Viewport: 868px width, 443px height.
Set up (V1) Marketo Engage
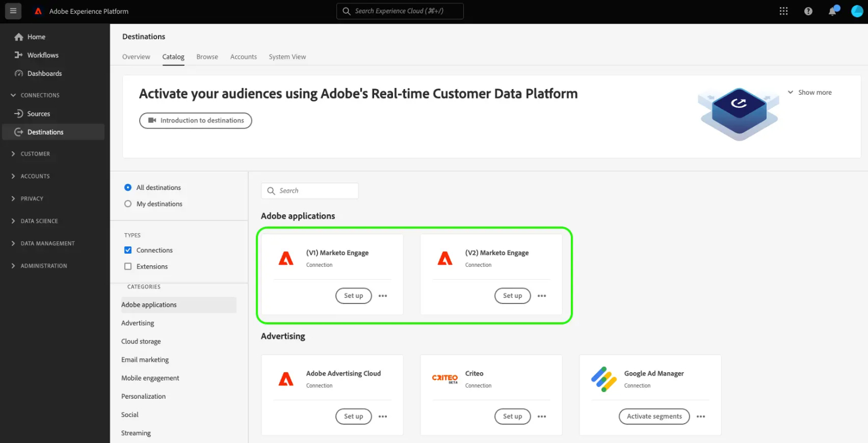click(354, 296)
